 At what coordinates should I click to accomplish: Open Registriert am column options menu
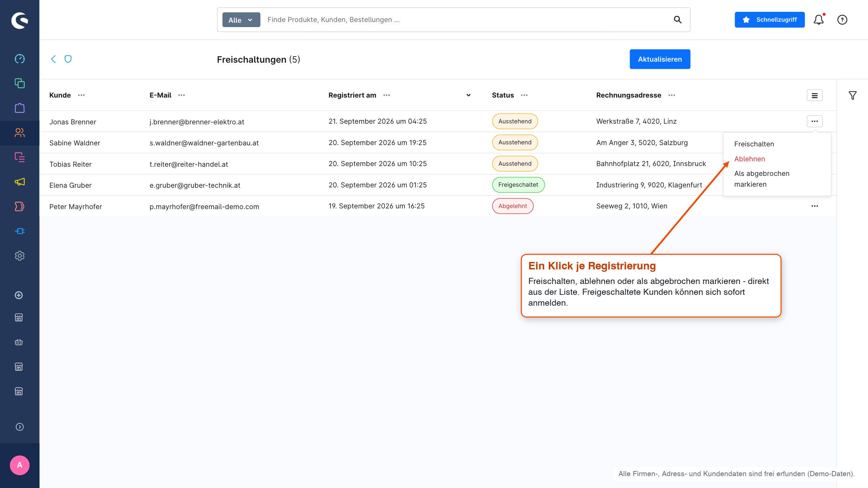[387, 95]
